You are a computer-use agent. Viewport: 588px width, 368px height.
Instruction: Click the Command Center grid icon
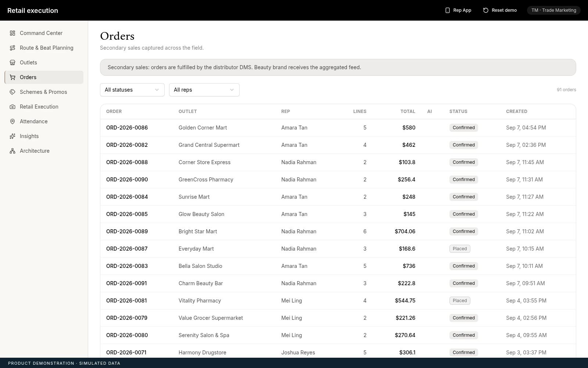(12, 33)
